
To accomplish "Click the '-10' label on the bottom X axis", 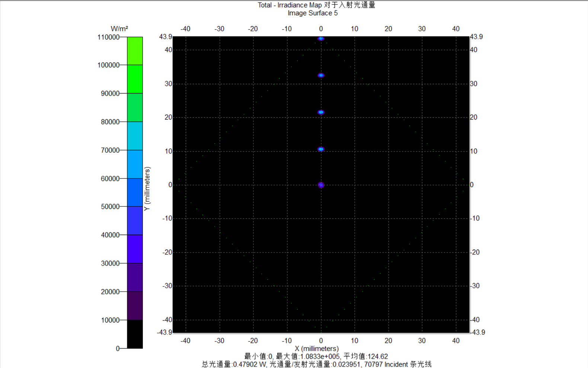I will coord(287,340).
